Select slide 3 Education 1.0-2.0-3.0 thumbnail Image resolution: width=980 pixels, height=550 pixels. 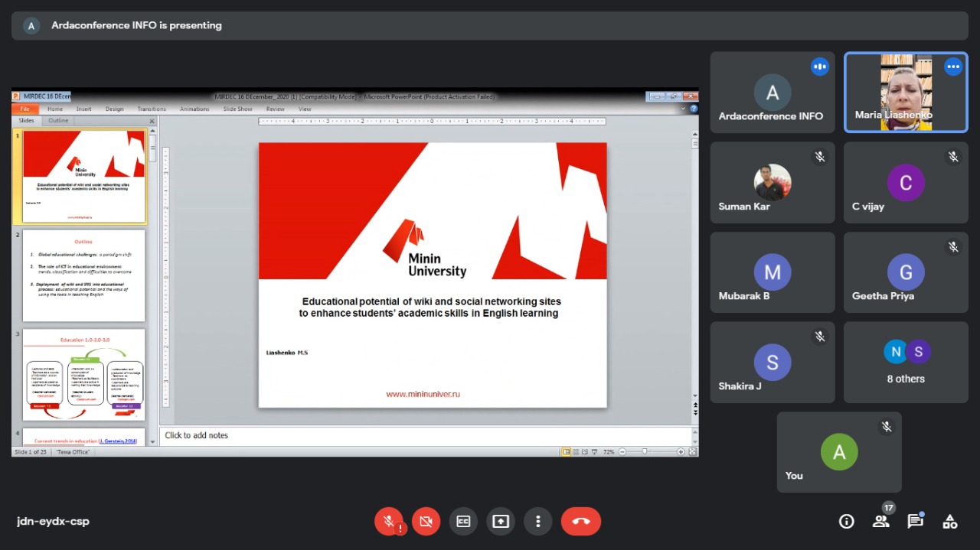[83, 375]
